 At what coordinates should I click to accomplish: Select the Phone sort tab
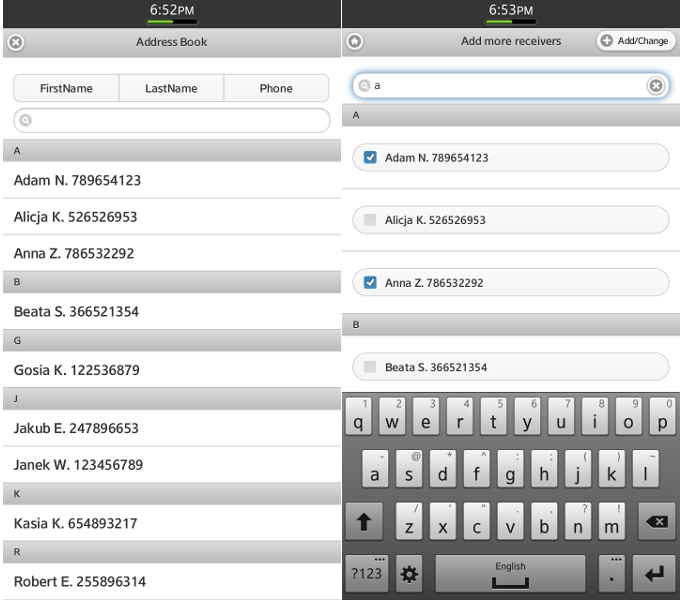(276, 88)
